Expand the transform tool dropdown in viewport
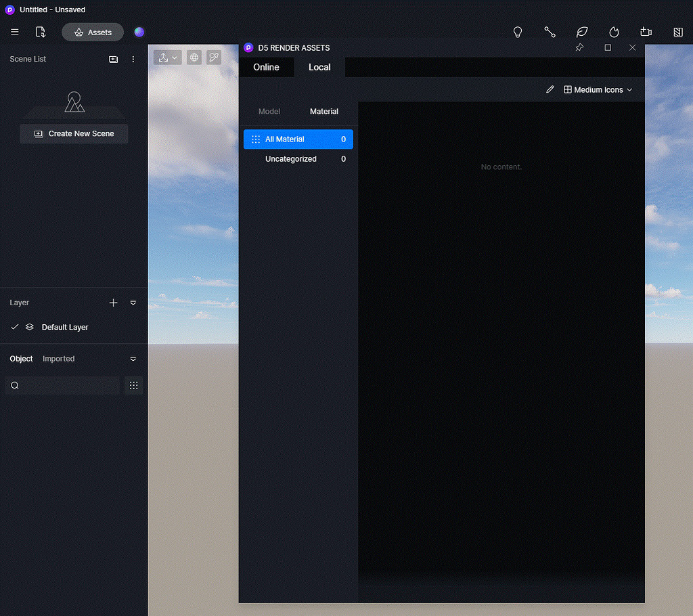The image size is (693, 616). (x=174, y=57)
